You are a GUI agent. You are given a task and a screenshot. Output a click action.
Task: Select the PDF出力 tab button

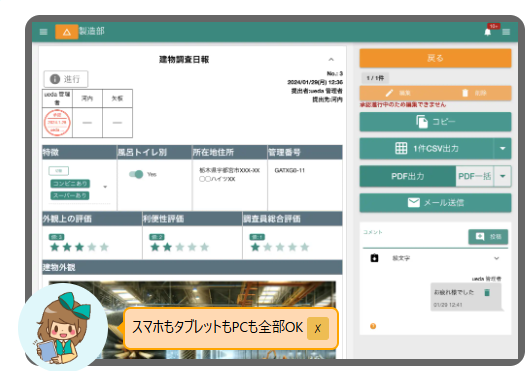(x=408, y=176)
